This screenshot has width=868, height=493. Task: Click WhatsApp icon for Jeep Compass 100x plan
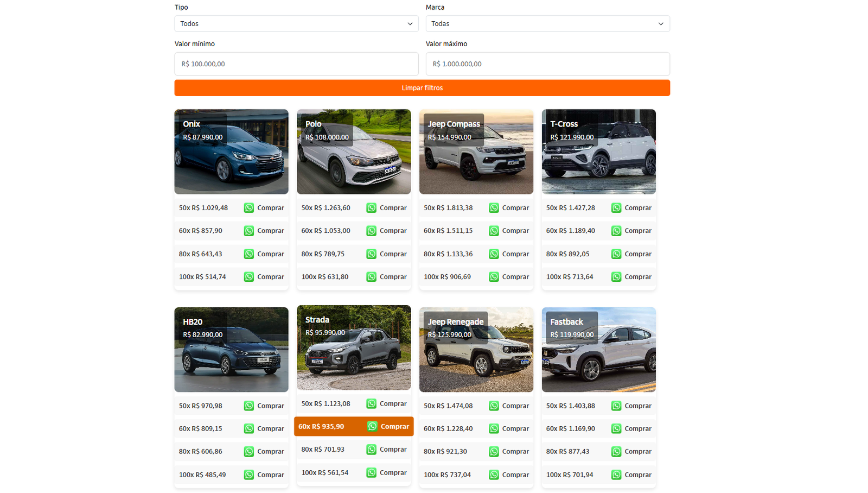click(494, 277)
